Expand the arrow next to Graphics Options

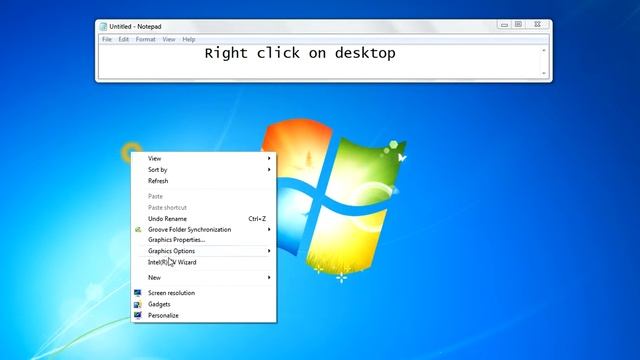point(269,251)
